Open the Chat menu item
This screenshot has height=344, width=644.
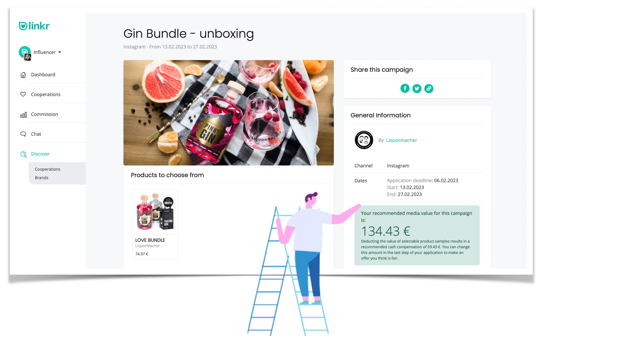point(36,134)
